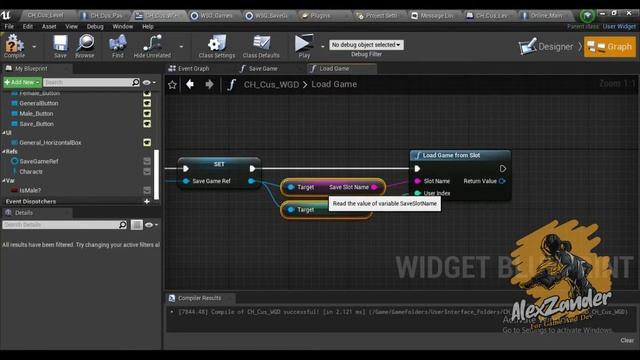Click the favorite star bookmark icon
The image size is (640, 360).
click(172, 84)
